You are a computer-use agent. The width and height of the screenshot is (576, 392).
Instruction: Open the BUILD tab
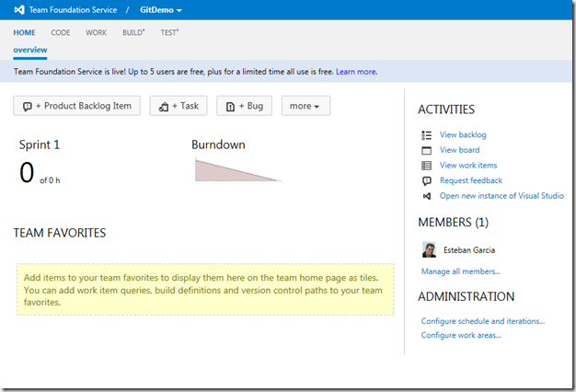point(133,33)
